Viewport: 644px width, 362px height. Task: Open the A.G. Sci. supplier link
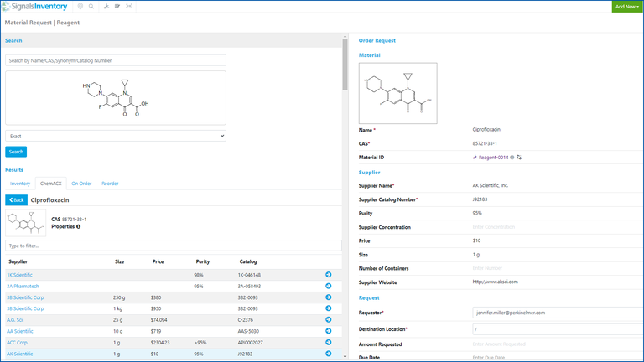point(15,320)
